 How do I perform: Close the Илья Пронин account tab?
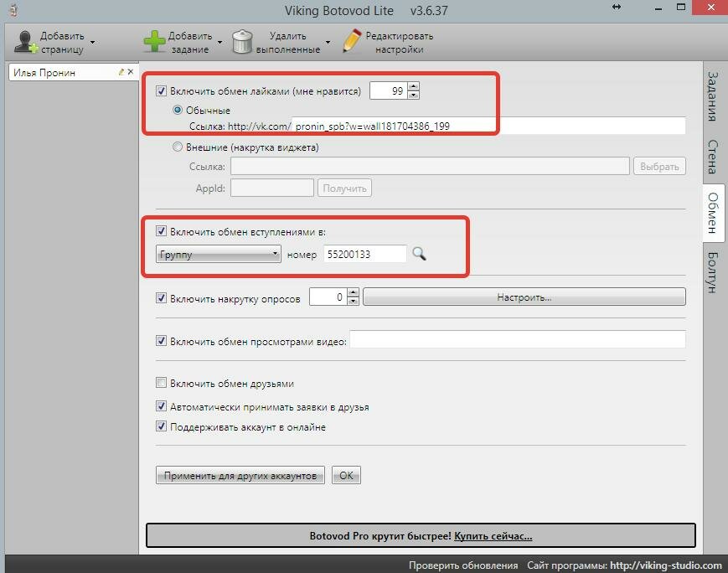[131, 71]
